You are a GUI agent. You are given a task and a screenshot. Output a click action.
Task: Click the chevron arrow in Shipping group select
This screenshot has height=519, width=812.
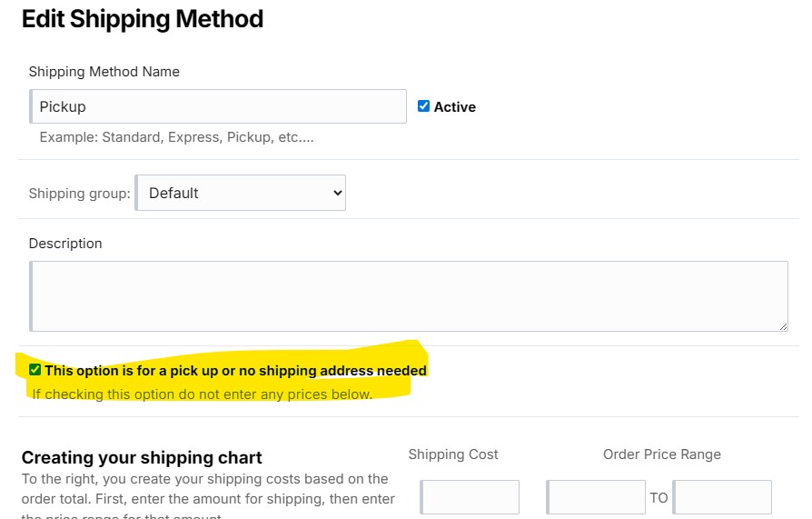338,193
